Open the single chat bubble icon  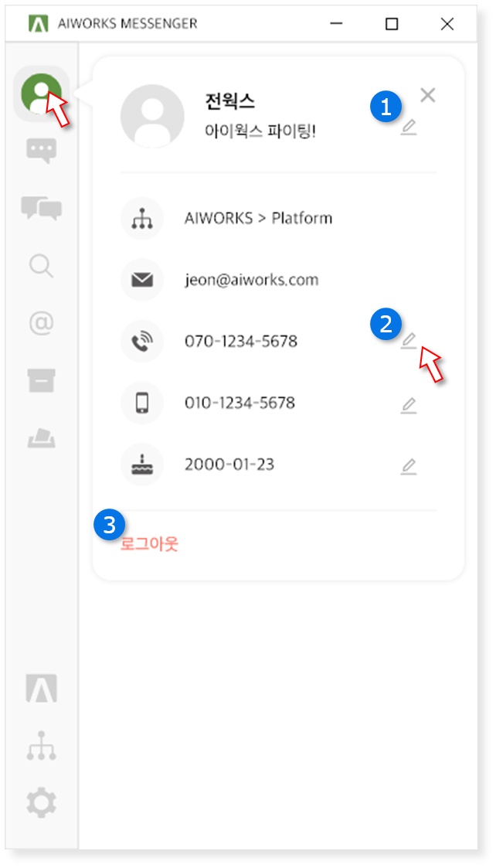tap(42, 151)
